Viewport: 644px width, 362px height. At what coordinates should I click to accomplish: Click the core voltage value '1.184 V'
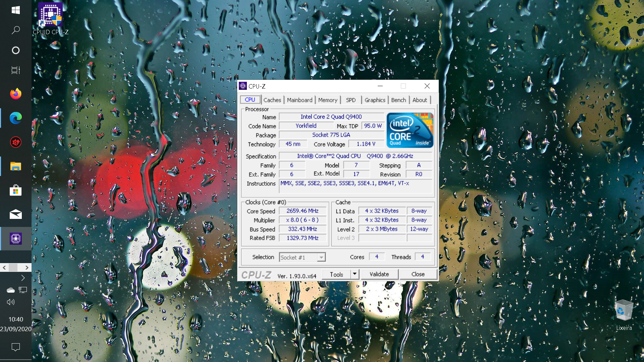[366, 144]
